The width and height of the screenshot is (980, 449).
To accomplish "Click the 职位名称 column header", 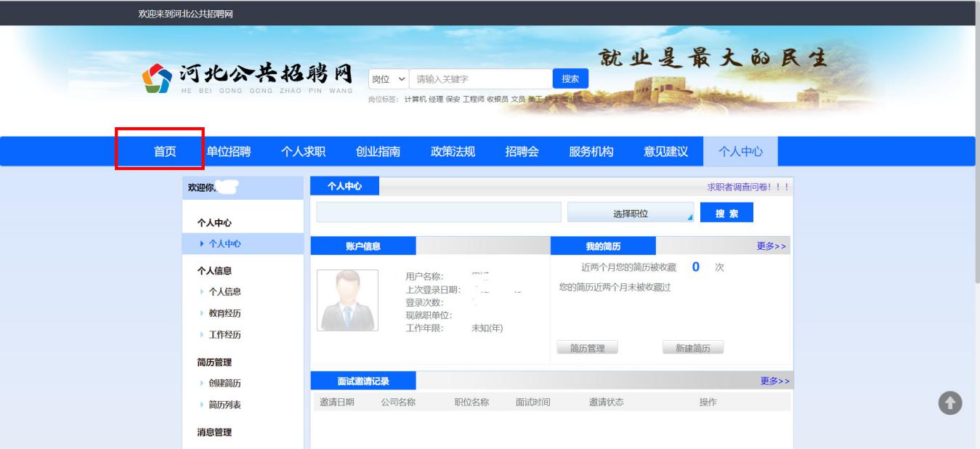I will pyautogui.click(x=471, y=403).
